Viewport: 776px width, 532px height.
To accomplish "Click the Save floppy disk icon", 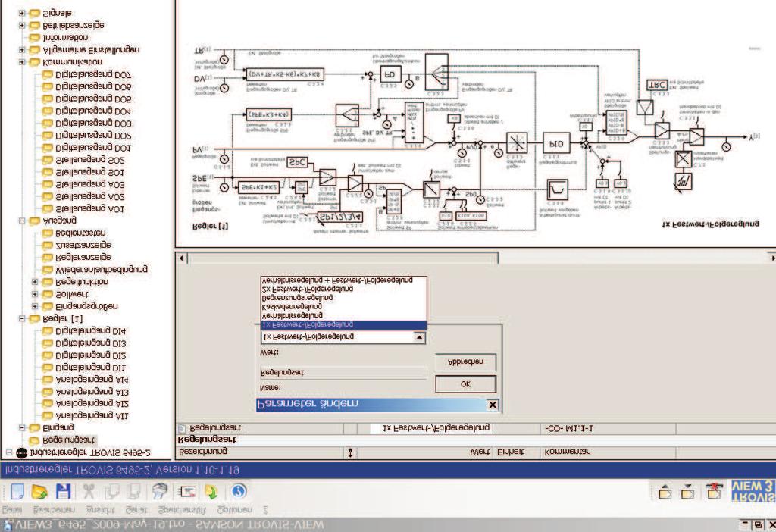I will tap(64, 491).
